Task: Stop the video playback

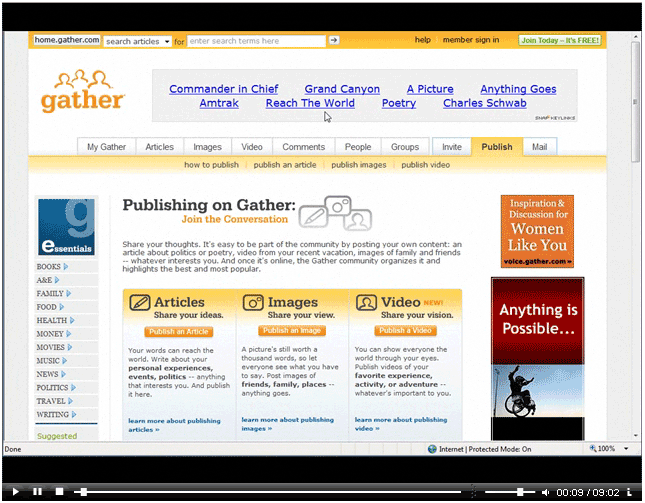Action: click(59, 491)
